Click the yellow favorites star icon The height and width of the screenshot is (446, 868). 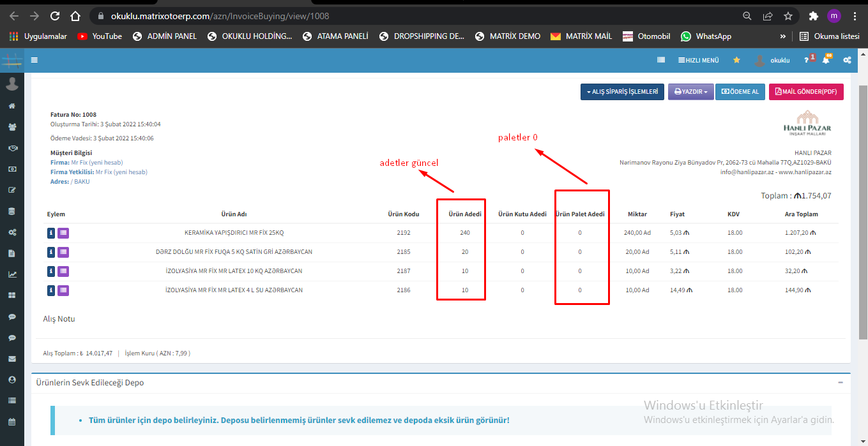click(x=736, y=60)
